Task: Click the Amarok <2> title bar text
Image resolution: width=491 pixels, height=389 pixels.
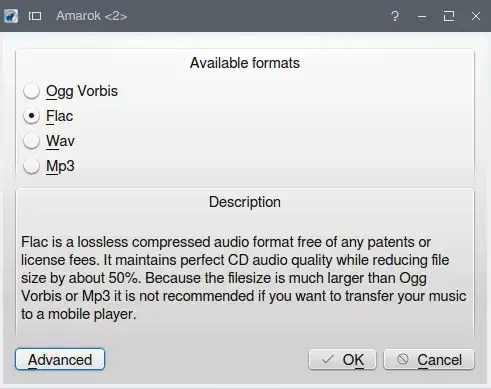Action: pyautogui.click(x=92, y=16)
